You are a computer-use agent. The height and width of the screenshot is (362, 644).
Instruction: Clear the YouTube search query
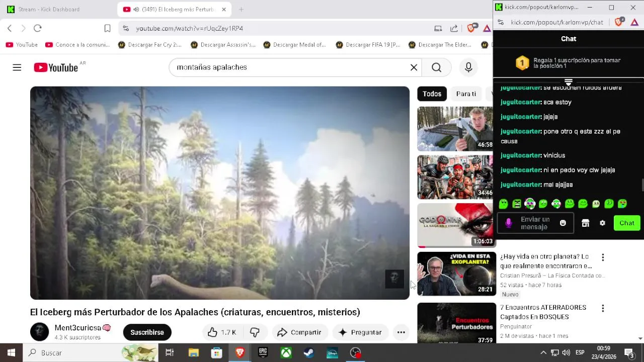[414, 67]
